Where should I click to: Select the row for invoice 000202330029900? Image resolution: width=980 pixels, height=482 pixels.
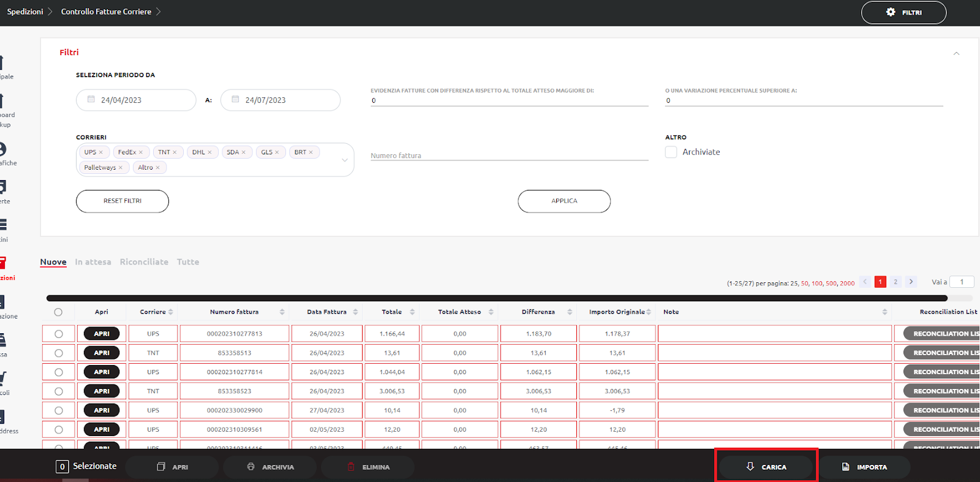click(59, 410)
